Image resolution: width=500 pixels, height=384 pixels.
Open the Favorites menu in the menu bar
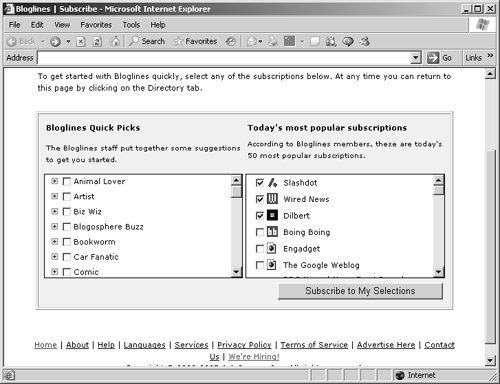pyautogui.click(x=96, y=25)
